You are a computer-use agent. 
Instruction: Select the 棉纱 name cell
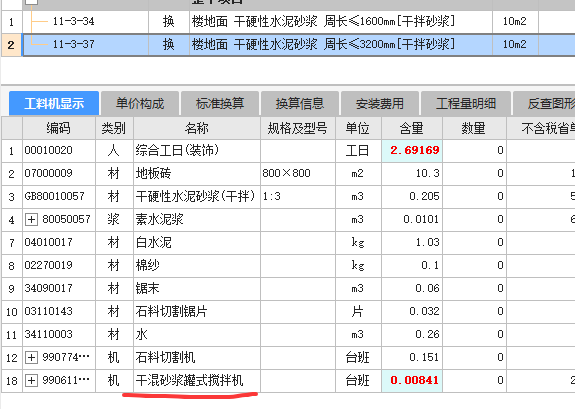[x=197, y=265]
